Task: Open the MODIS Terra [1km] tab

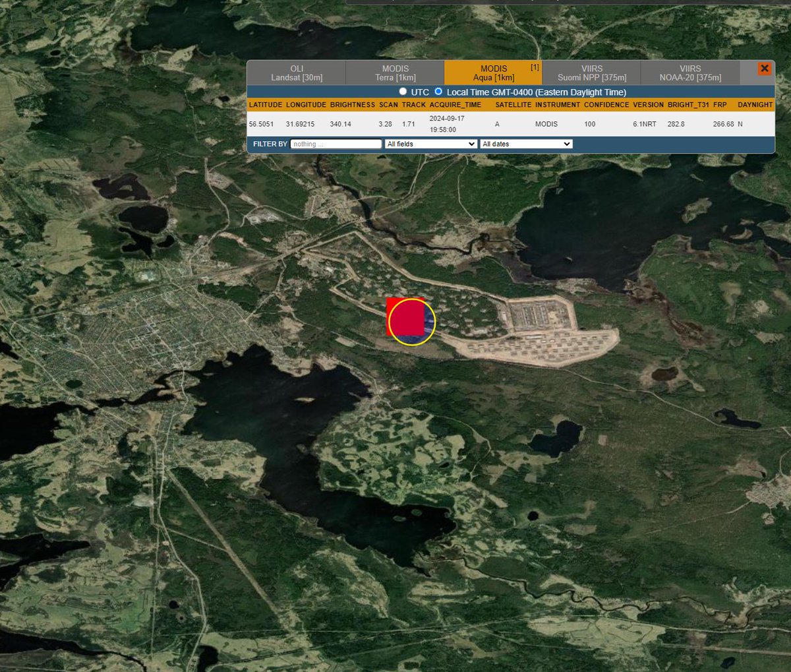Action: tap(395, 73)
